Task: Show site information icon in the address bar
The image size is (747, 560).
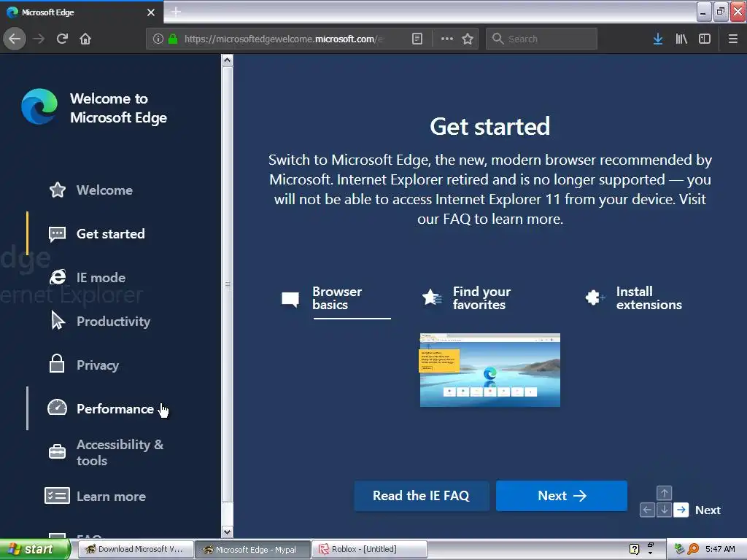Action: pos(158,39)
